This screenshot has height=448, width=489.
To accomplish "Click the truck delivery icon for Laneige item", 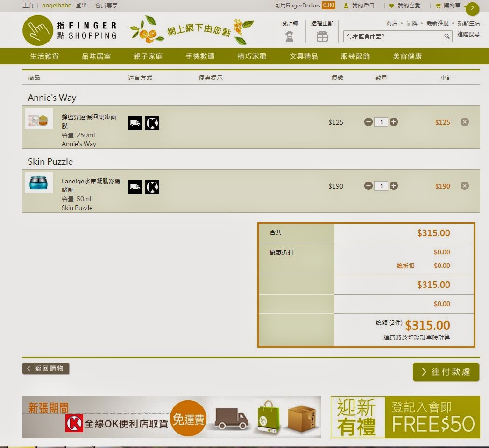I will click(135, 187).
